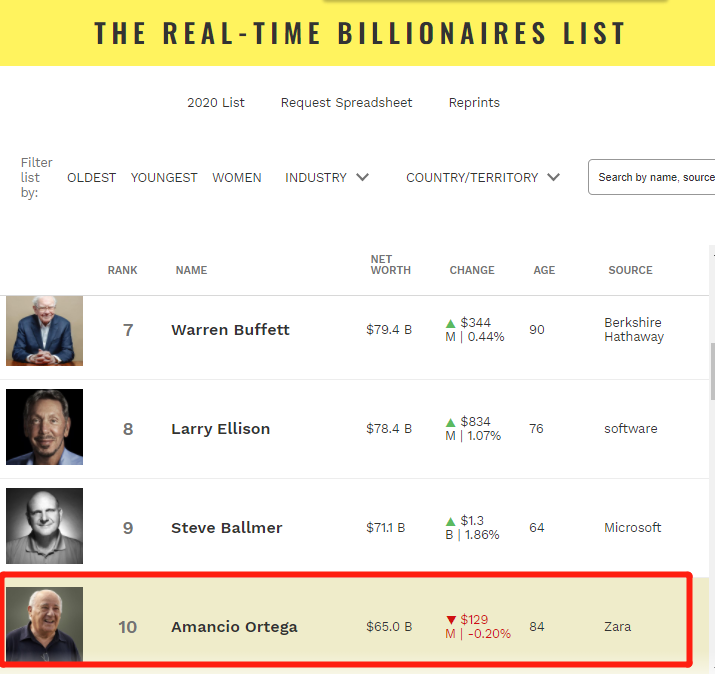Click green up arrow in Ellison's change
715x674 pixels.
pos(451,422)
